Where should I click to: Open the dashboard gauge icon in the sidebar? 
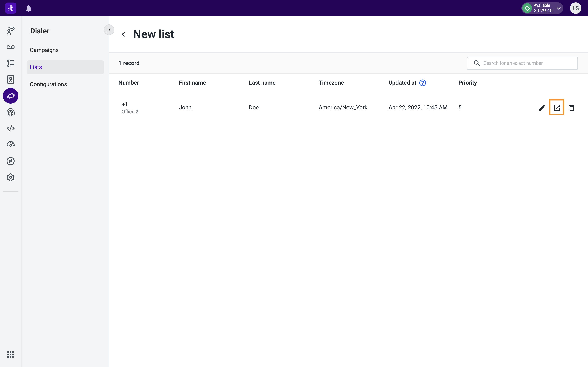(10, 144)
